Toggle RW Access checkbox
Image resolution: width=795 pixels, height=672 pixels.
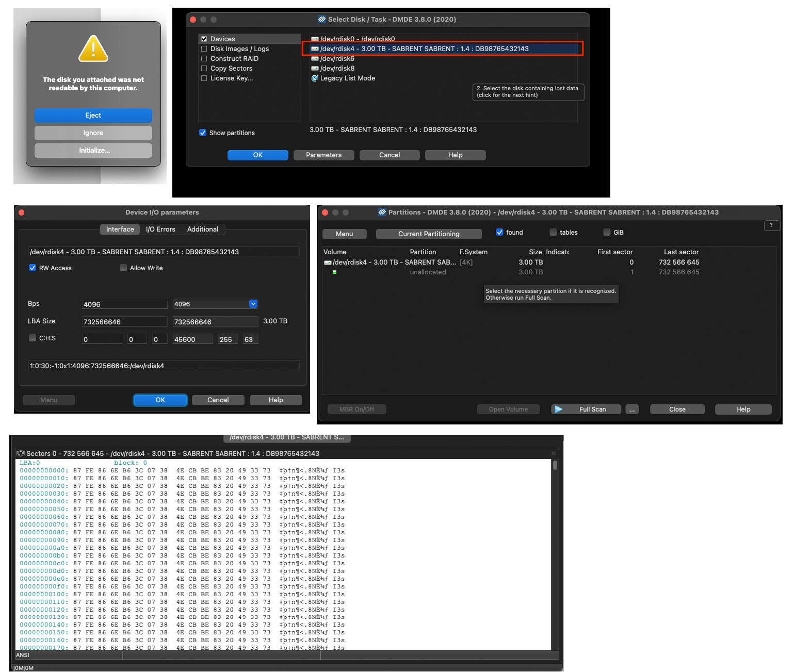click(x=33, y=268)
